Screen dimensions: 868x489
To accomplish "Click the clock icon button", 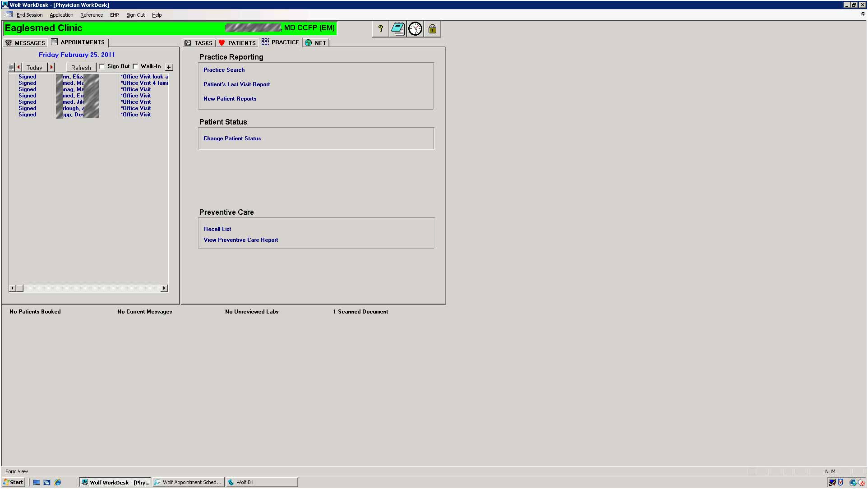I will [415, 29].
